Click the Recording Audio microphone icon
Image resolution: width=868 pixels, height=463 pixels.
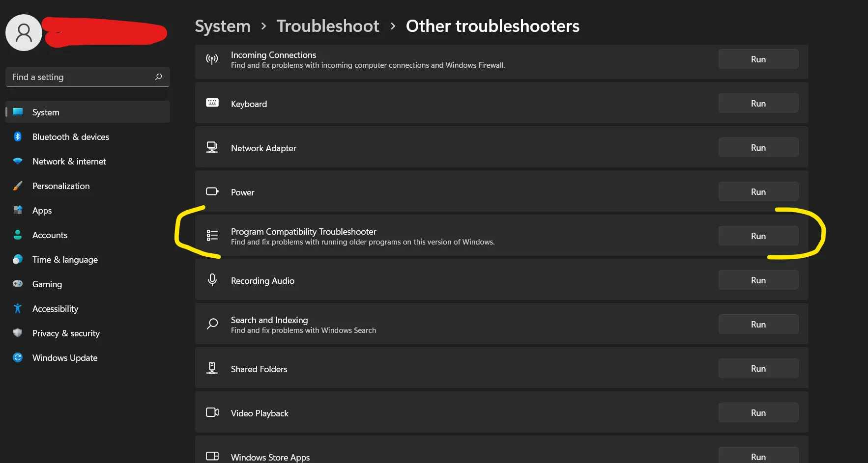pos(212,279)
